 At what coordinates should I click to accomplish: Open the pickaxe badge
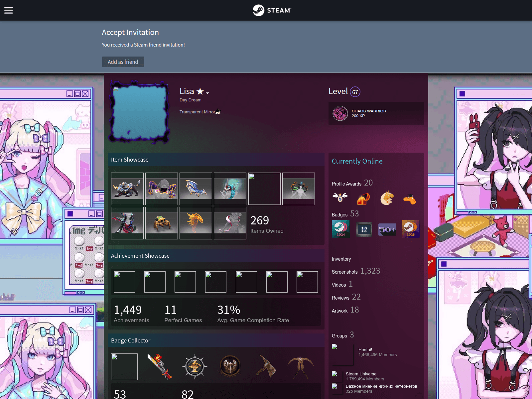click(301, 367)
